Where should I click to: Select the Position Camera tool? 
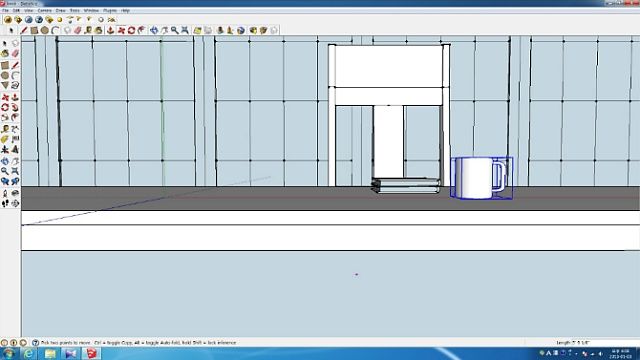[5, 193]
